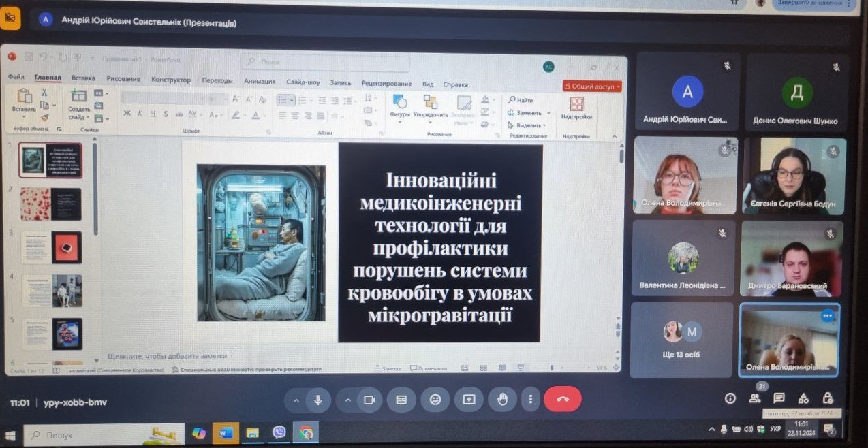The width and height of the screenshot is (868, 448).
Task: Toggle the camera in the call bar
Action: tap(369, 400)
